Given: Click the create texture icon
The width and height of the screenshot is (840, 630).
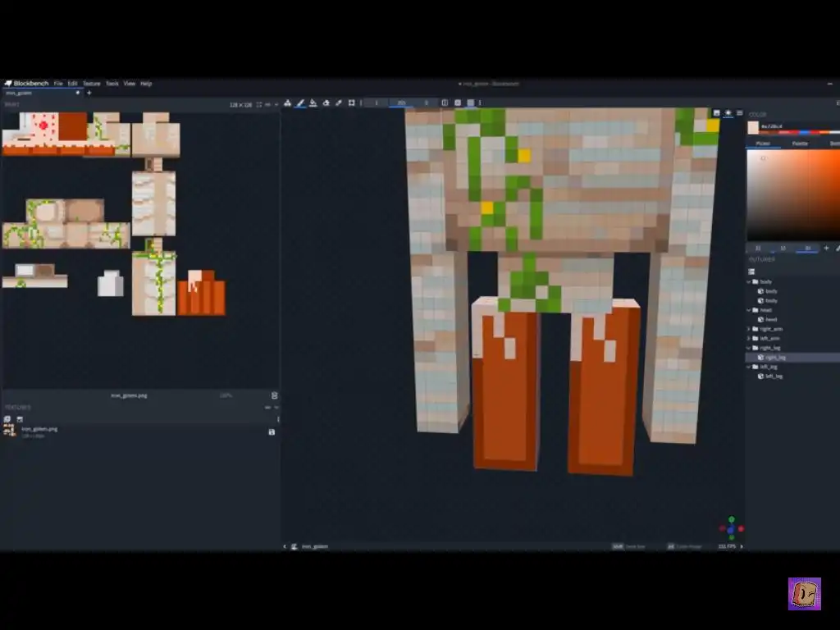Looking at the screenshot, I should (x=20, y=419).
